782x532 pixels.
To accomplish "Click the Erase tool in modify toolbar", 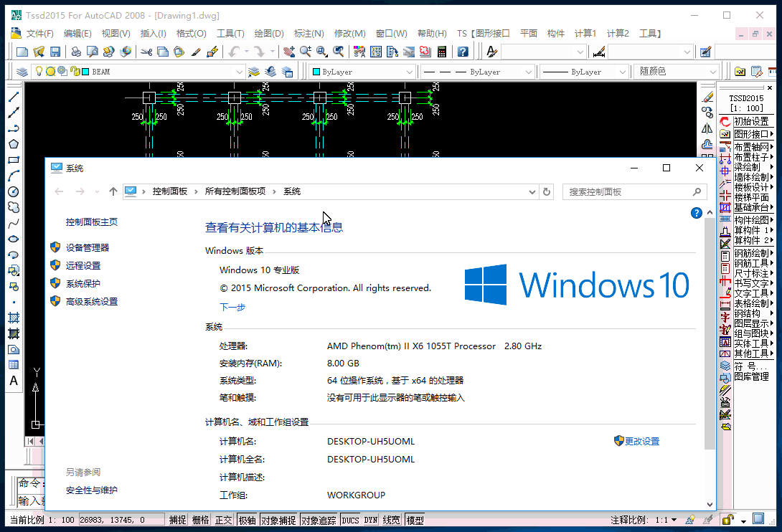I will coord(707,98).
